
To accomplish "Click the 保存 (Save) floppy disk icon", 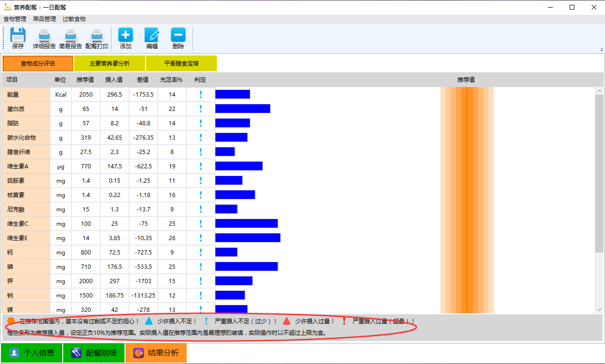I will (18, 36).
